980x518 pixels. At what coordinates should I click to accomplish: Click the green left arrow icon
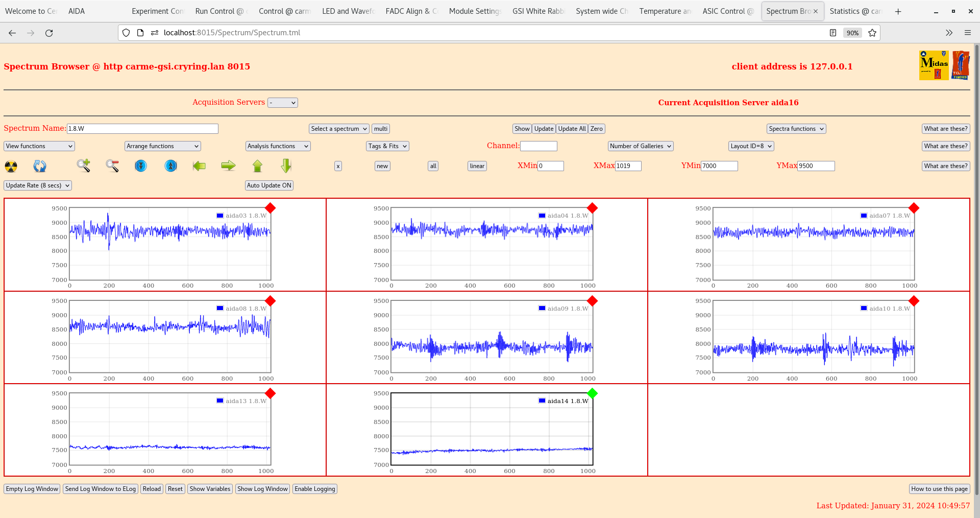[x=199, y=166]
